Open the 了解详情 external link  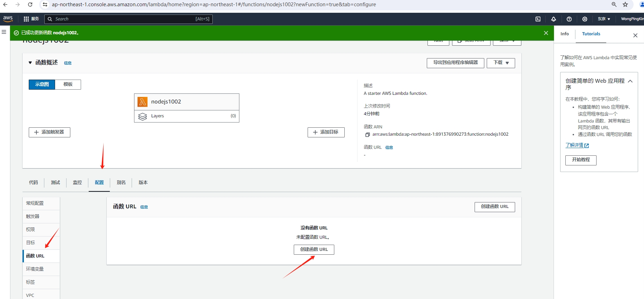tap(577, 145)
